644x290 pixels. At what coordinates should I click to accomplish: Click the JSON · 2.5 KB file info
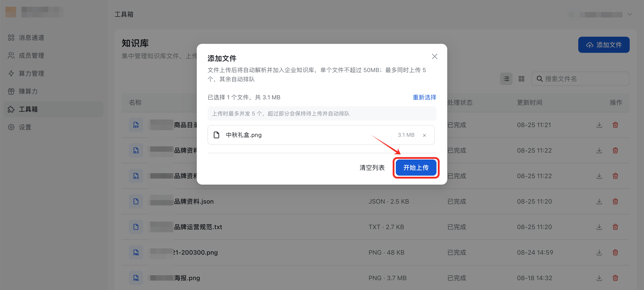(x=388, y=201)
